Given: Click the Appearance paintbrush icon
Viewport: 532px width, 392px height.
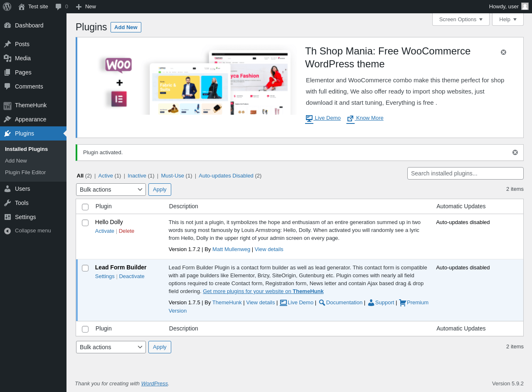Looking at the screenshot, I should pos(7,119).
